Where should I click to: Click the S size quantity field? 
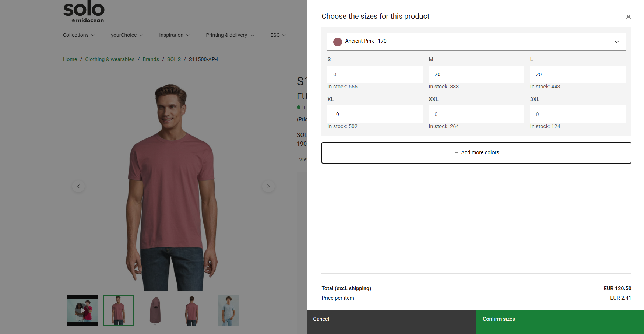[x=375, y=74]
